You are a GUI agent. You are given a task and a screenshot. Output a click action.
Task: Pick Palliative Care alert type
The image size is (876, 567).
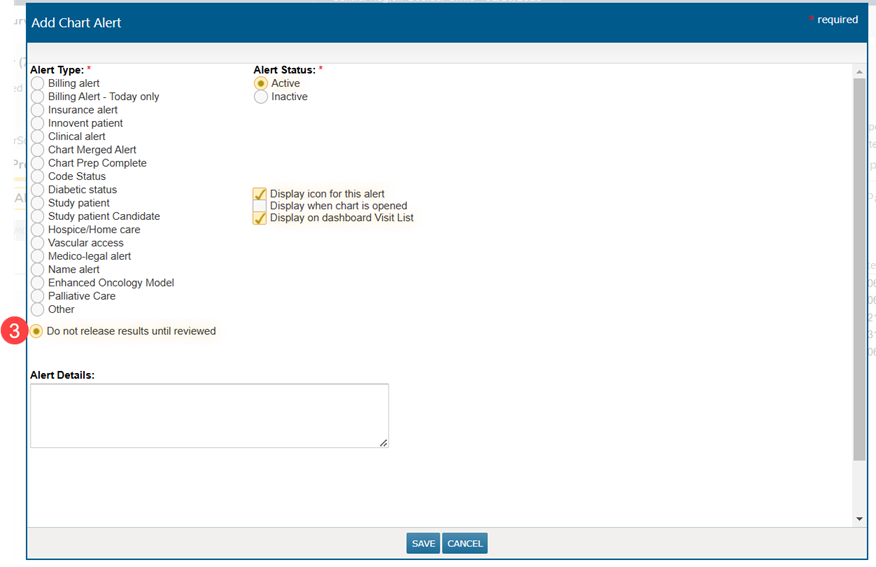click(38, 297)
